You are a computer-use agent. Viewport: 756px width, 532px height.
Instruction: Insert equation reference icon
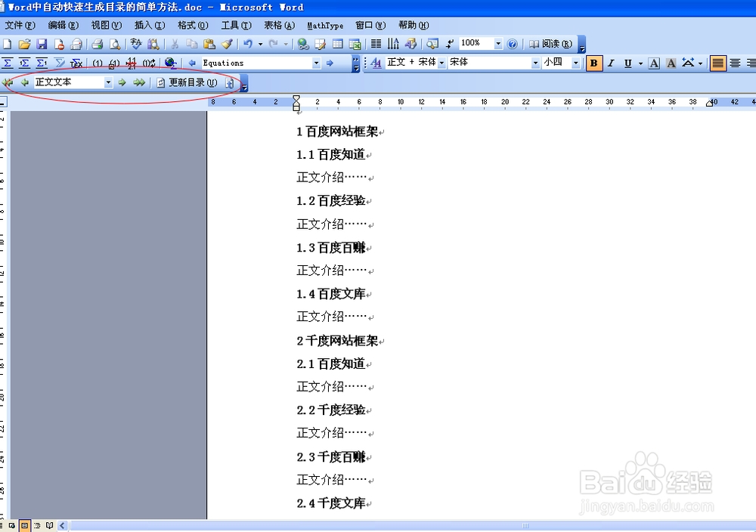click(114, 63)
